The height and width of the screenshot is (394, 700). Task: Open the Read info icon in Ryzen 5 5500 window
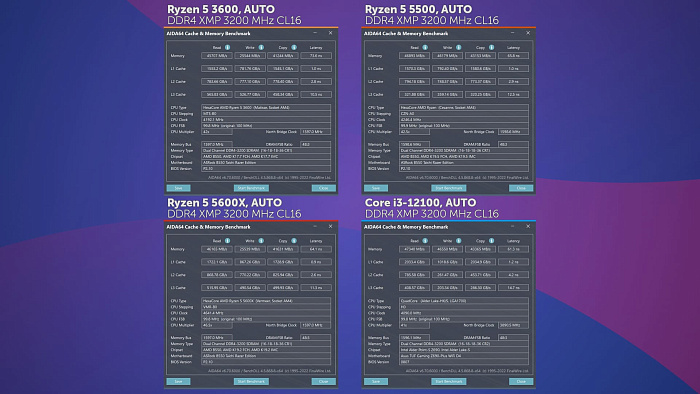tap(425, 47)
